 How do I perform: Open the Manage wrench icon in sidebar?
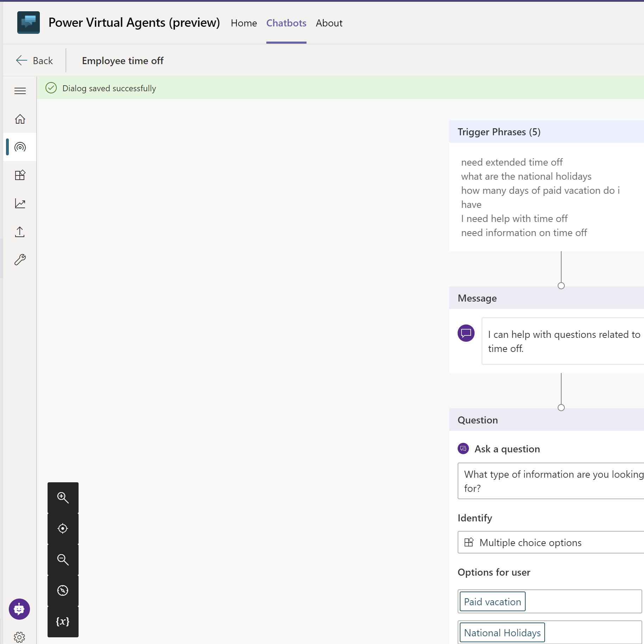pyautogui.click(x=20, y=260)
